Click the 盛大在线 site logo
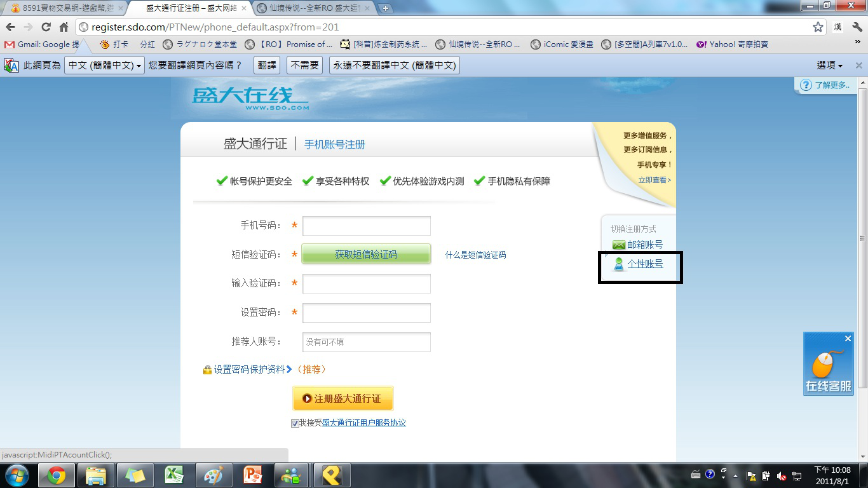868x488 pixels. pos(250,98)
